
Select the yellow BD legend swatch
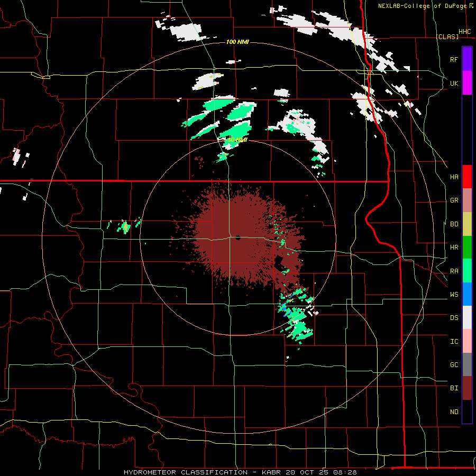(467, 224)
